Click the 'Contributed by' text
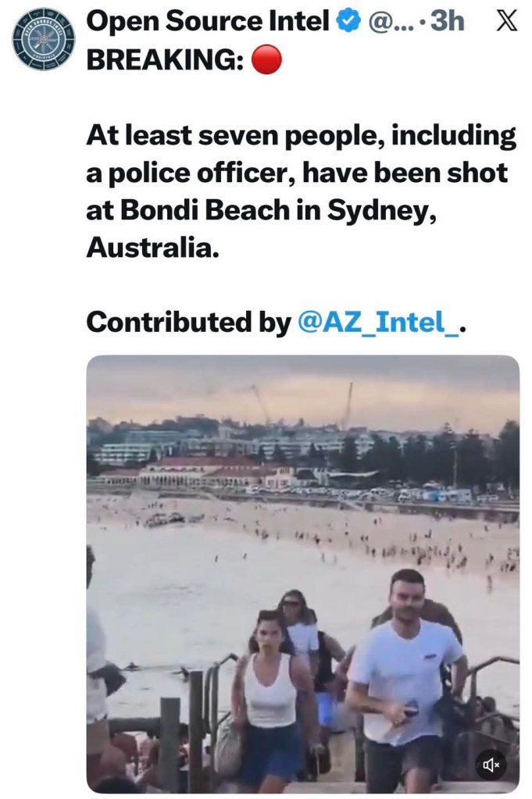Image resolution: width=532 pixels, height=799 pixels. pyautogui.click(x=188, y=322)
